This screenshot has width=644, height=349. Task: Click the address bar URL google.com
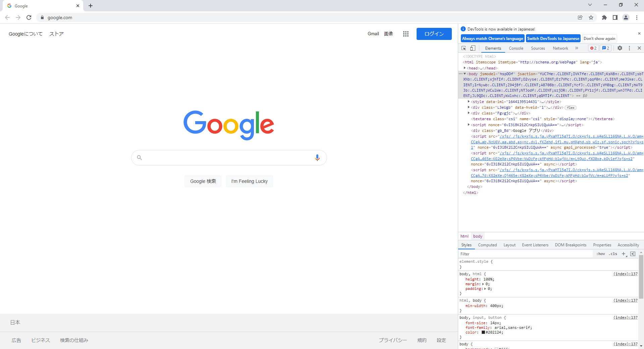(60, 17)
